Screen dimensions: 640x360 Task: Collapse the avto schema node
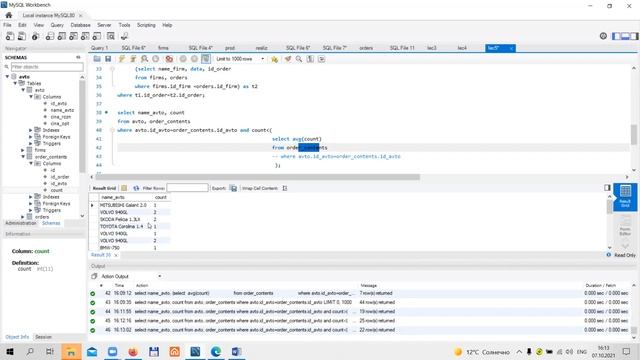click(7, 77)
